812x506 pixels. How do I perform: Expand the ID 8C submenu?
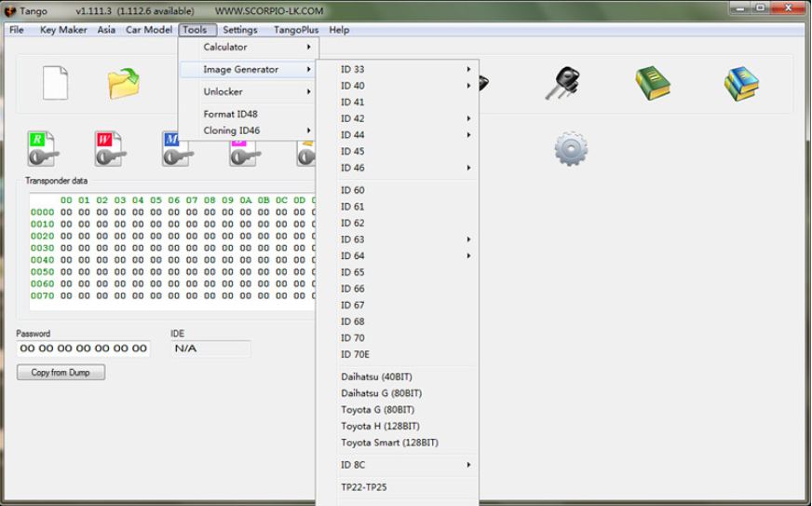tap(398, 465)
